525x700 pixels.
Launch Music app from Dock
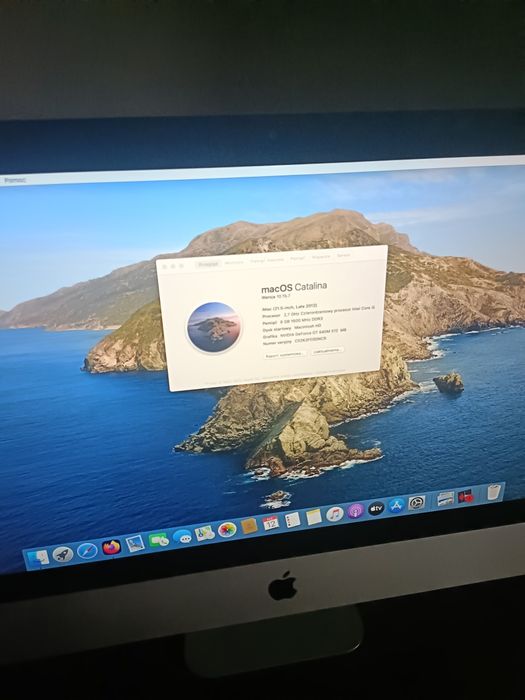335,514
